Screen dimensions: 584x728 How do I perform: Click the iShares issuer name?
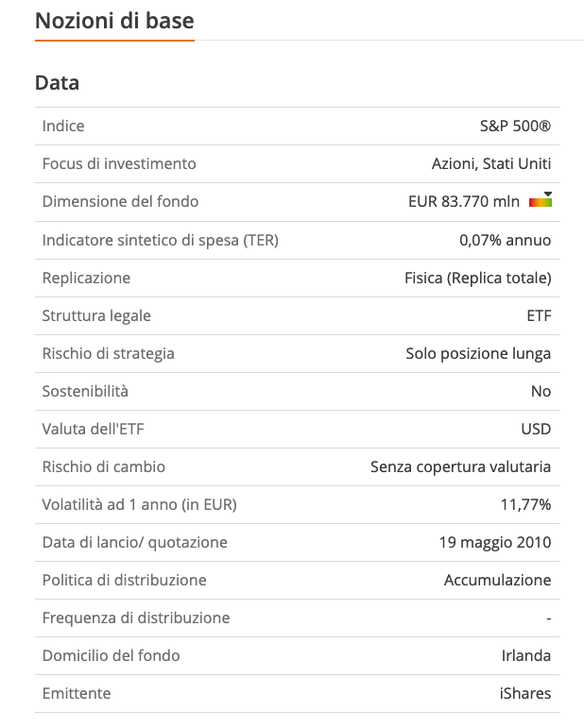[524, 693]
